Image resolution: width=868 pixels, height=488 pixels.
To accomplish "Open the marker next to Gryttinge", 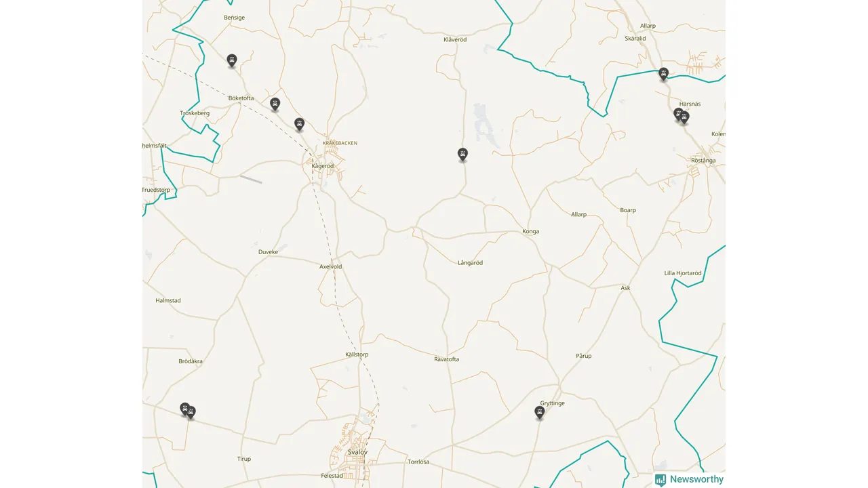I will click(540, 412).
